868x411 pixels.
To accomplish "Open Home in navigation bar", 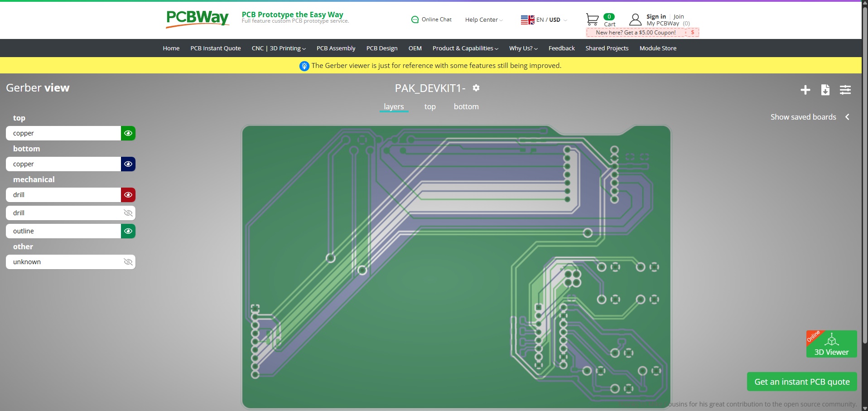I will [171, 48].
